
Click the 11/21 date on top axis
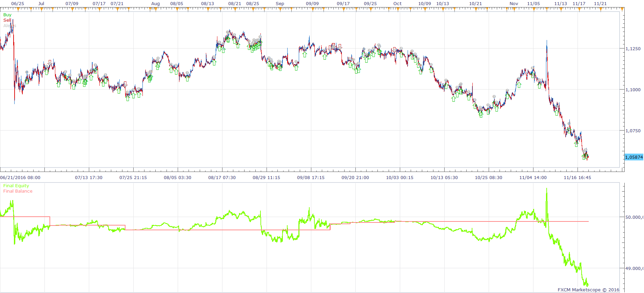click(x=600, y=4)
